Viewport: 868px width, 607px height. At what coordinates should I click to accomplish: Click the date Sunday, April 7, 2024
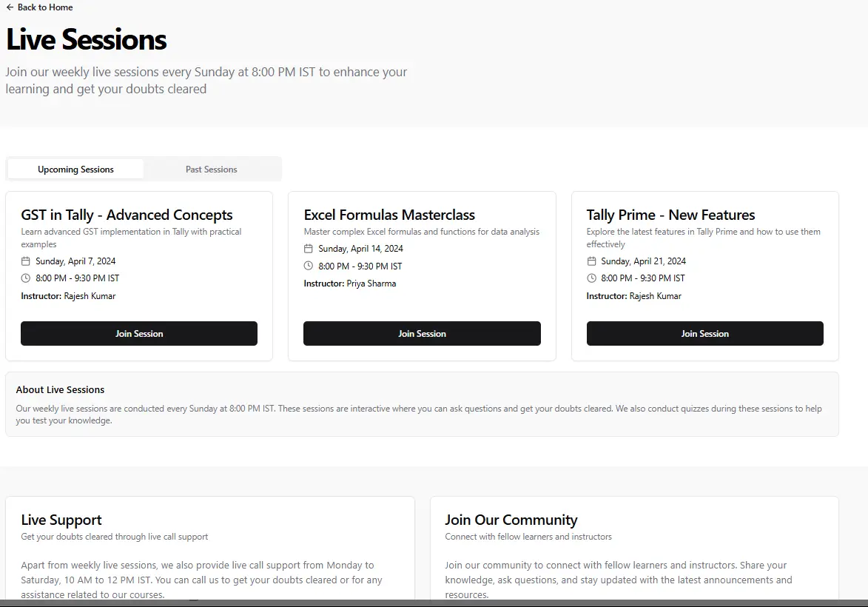[x=75, y=261]
